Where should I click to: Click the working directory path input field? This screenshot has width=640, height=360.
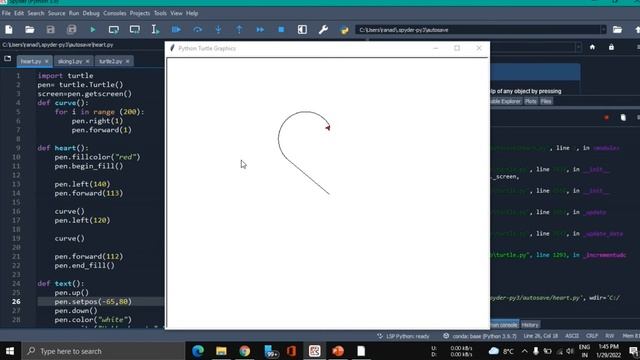(x=478, y=30)
